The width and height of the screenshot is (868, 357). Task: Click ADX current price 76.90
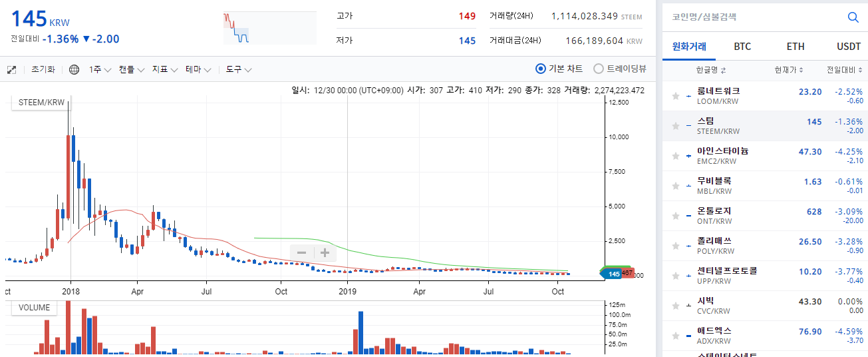[810, 332]
